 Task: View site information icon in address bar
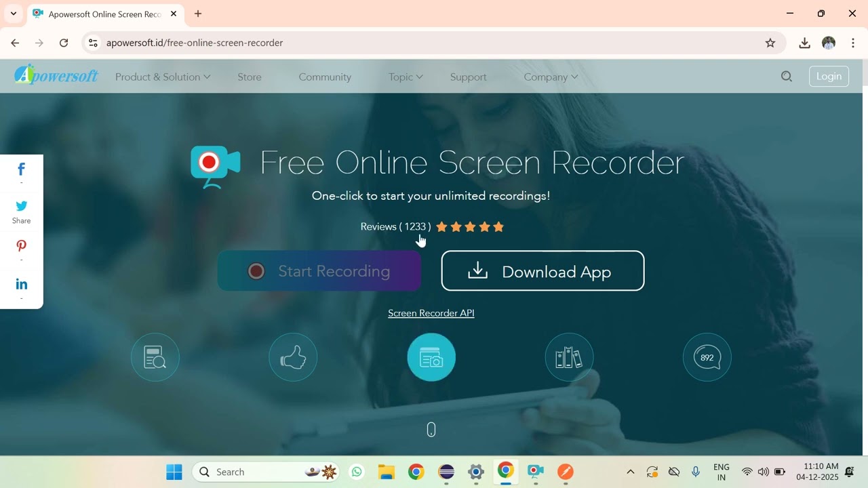94,43
